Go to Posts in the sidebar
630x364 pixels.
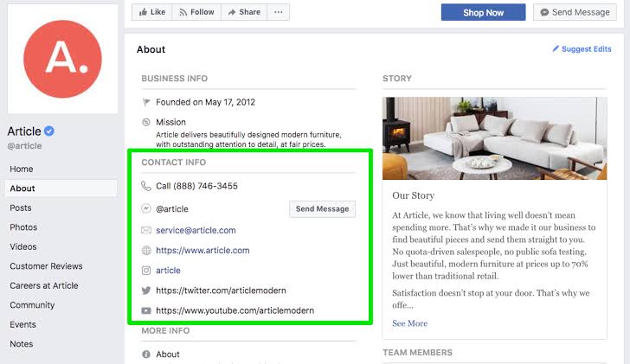21,208
